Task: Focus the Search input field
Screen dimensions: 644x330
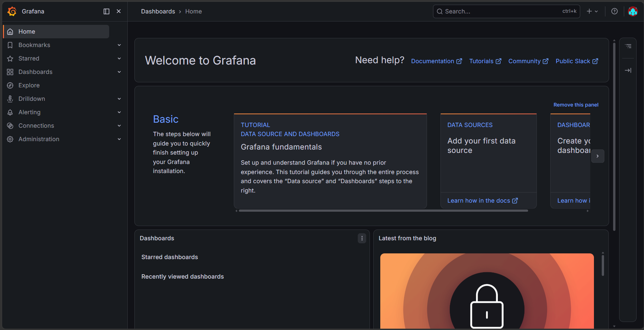Action: pos(506,11)
